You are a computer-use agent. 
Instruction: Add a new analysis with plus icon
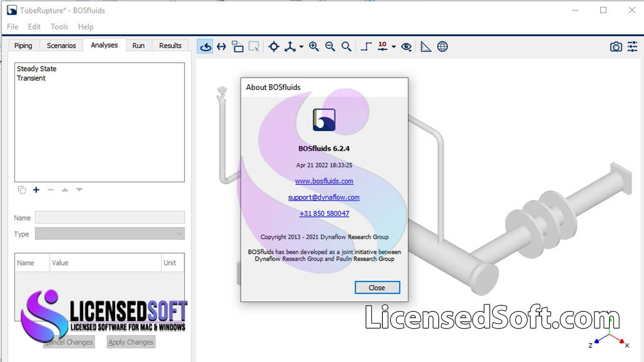pyautogui.click(x=36, y=190)
